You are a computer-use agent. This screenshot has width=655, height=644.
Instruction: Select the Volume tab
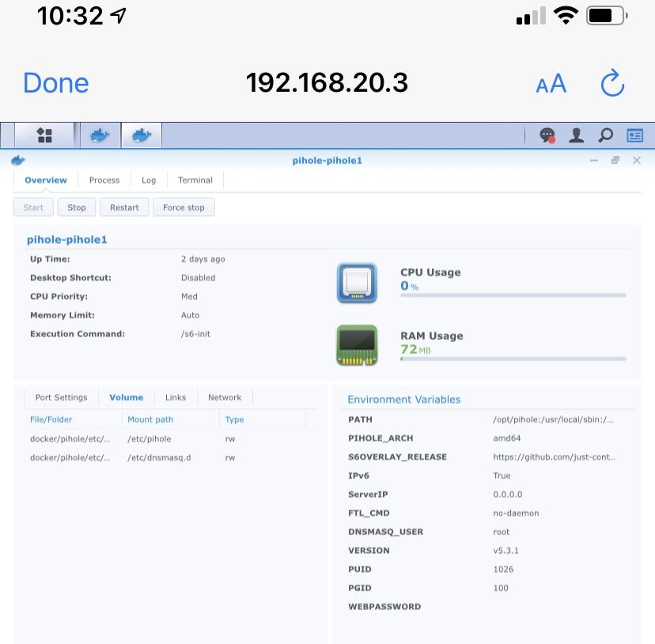[126, 397]
